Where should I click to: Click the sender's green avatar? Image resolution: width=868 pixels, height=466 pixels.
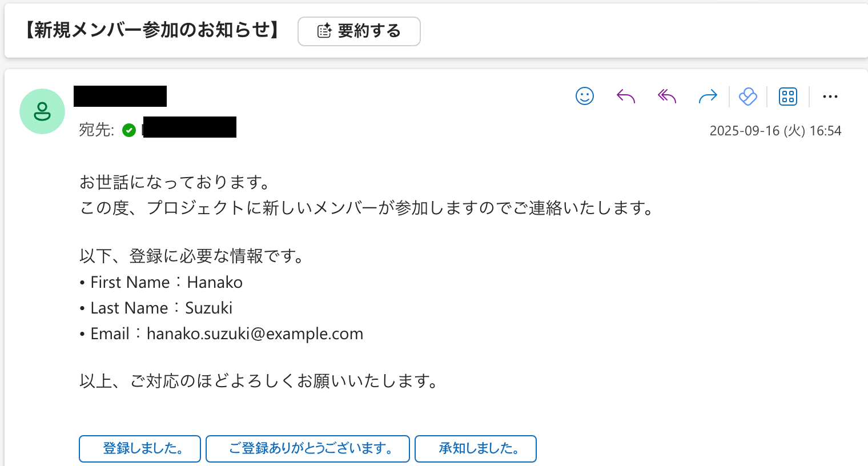[x=42, y=111]
